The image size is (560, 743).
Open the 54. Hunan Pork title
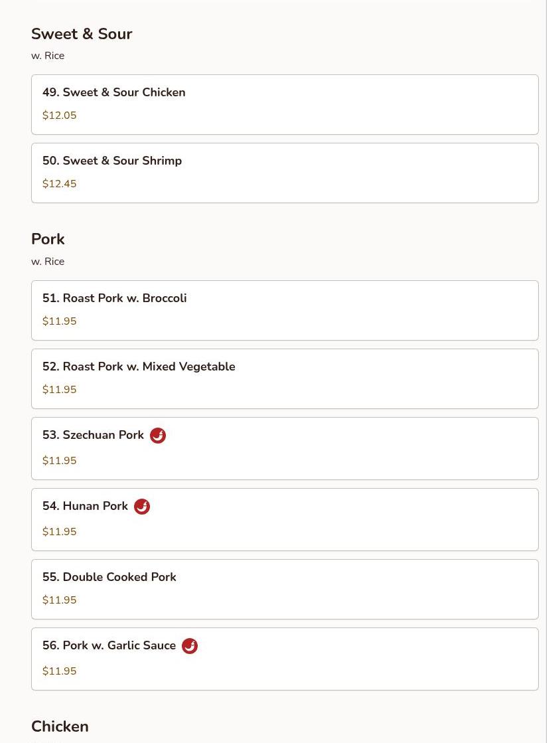coord(85,506)
